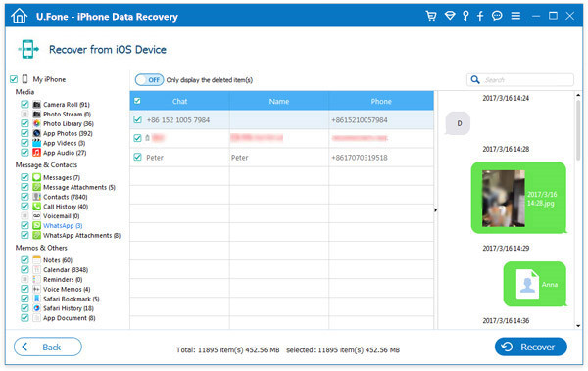Click the search magnifier icon
The image size is (588, 371).
tap(475, 80)
